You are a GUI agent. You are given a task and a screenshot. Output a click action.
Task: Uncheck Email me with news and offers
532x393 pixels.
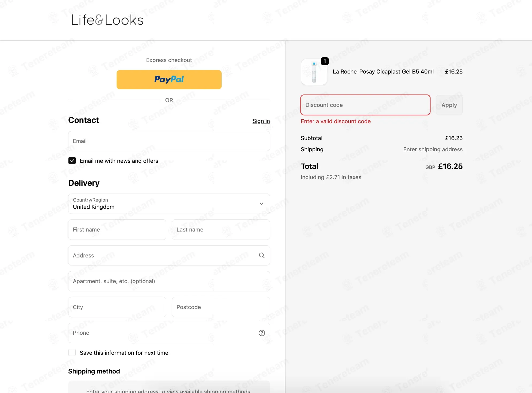72,161
